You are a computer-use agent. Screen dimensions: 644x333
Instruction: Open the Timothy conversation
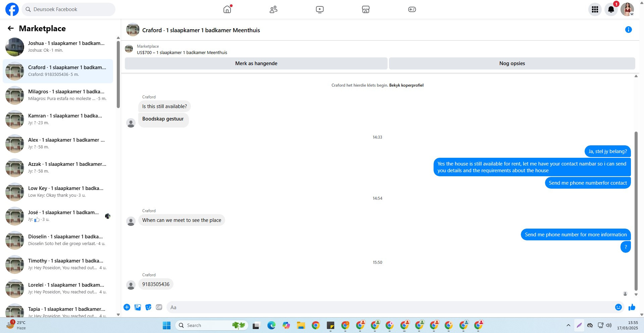pyautogui.click(x=58, y=265)
